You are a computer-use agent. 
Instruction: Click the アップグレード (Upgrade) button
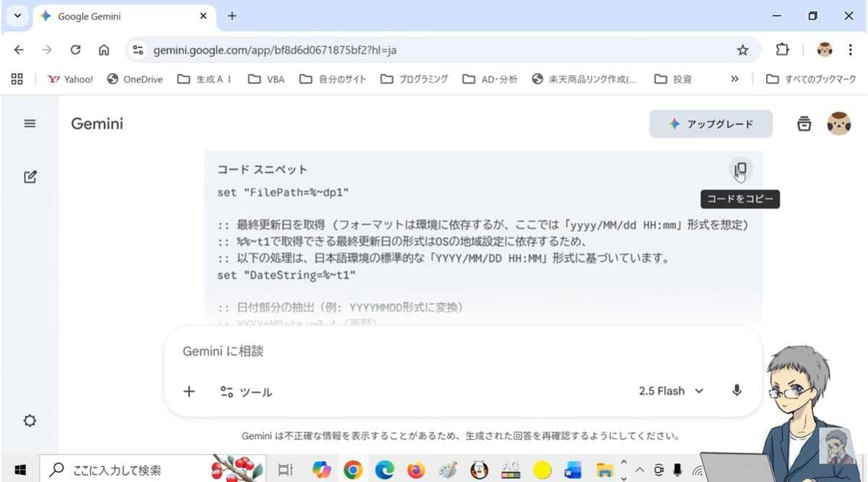tap(710, 124)
